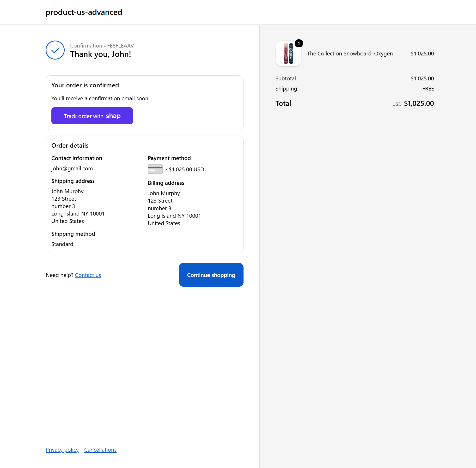The image size is (476, 468).
Task: Click the product-us-advanced store name header
Action: tap(84, 12)
